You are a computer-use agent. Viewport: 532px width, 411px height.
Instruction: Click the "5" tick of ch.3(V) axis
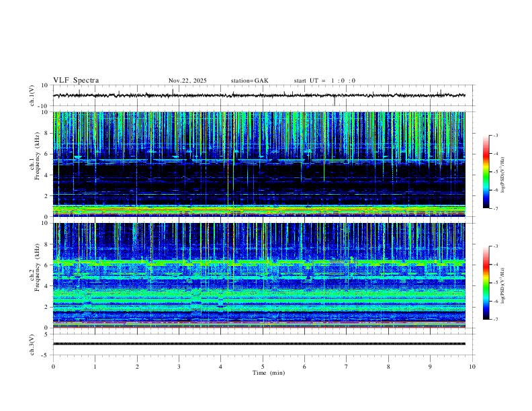pos(46,334)
